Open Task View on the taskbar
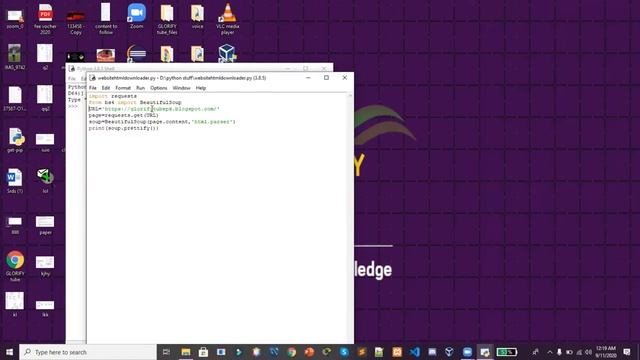 pos(166,352)
